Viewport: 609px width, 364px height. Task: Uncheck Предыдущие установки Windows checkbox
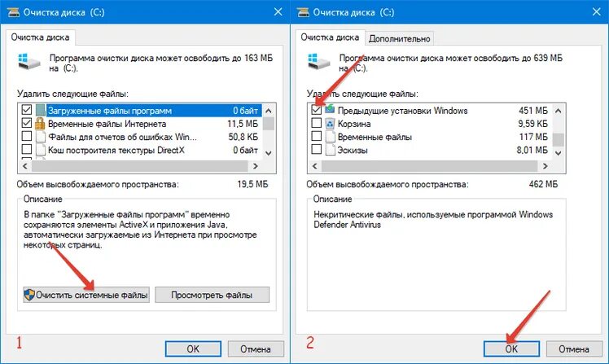(316, 110)
